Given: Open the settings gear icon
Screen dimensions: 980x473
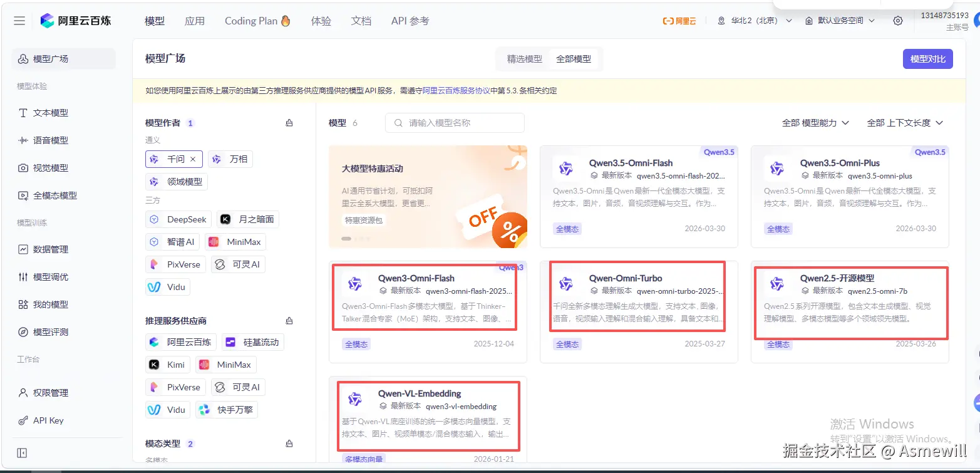Looking at the screenshot, I should pos(898,21).
